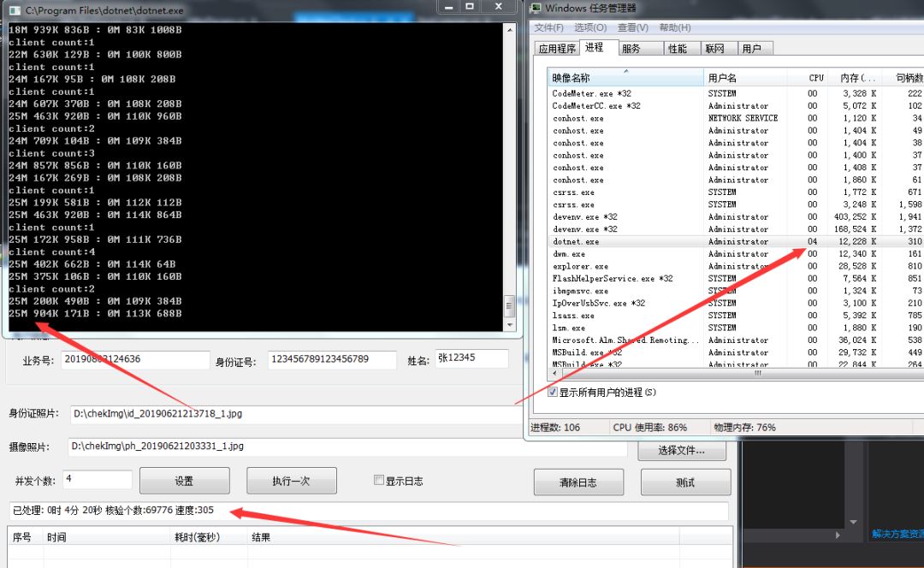Click the Task Manager title bar icon

(534, 9)
